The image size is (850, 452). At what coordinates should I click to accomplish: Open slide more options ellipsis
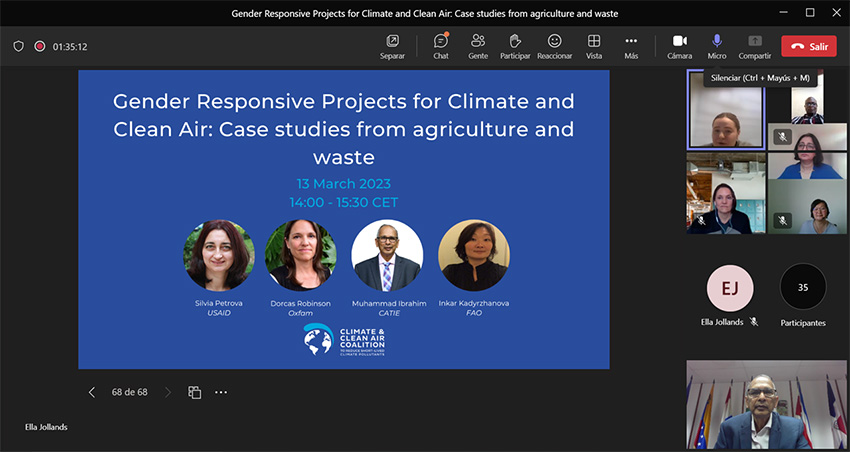pos(221,392)
